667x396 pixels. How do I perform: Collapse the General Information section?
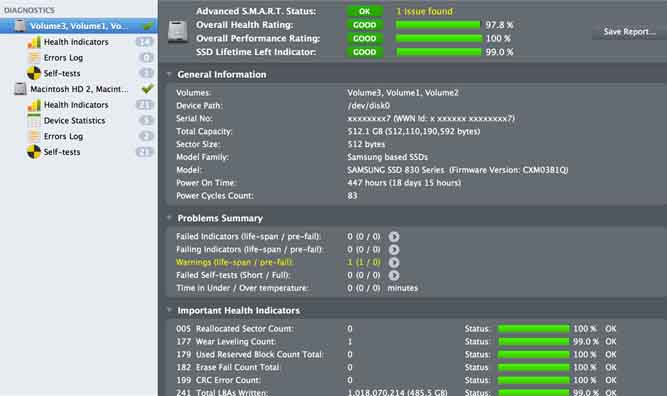[x=169, y=74]
